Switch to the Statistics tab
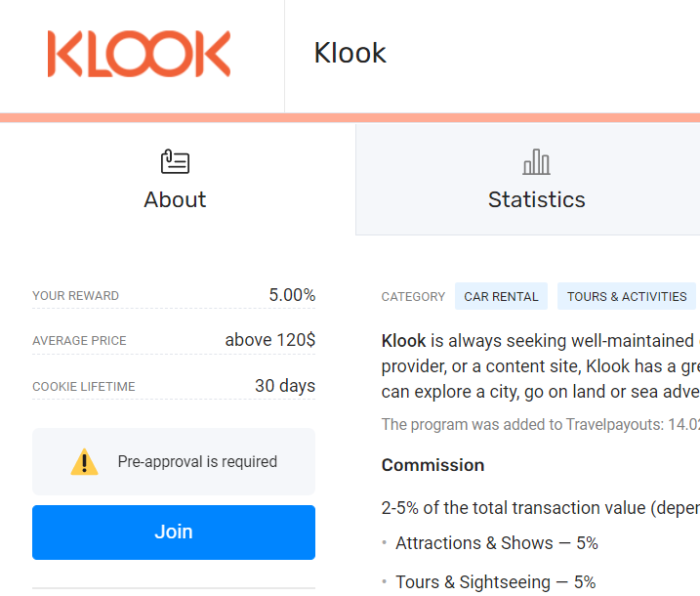The width and height of the screenshot is (700, 596). pos(536,179)
